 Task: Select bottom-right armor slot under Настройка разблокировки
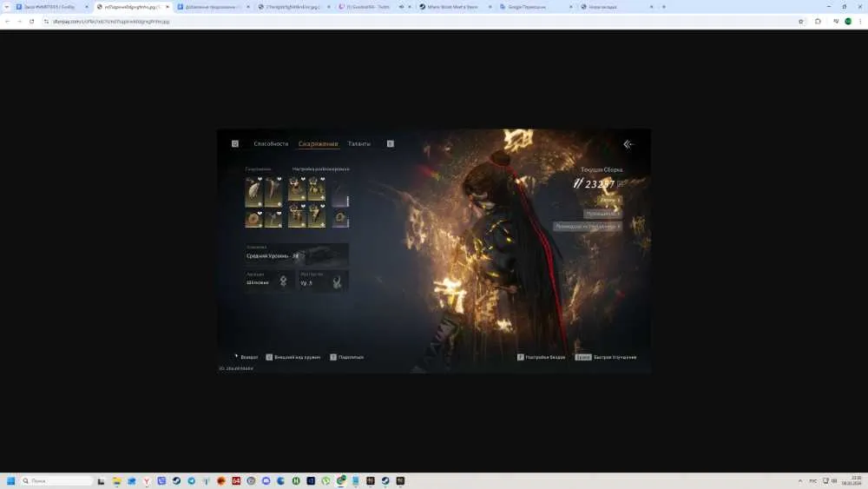[x=316, y=215]
